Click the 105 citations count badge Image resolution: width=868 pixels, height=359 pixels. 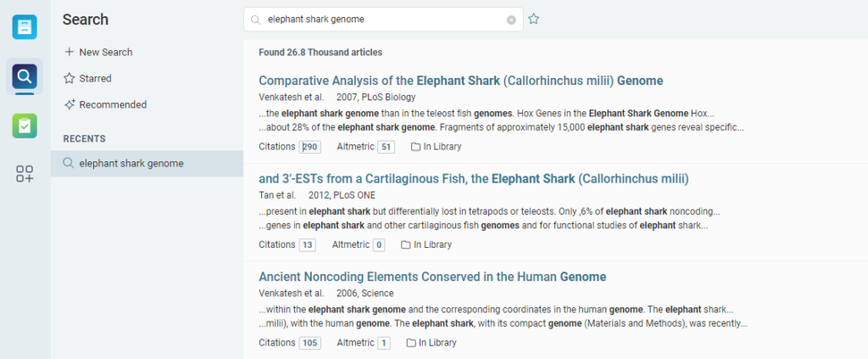[309, 343]
